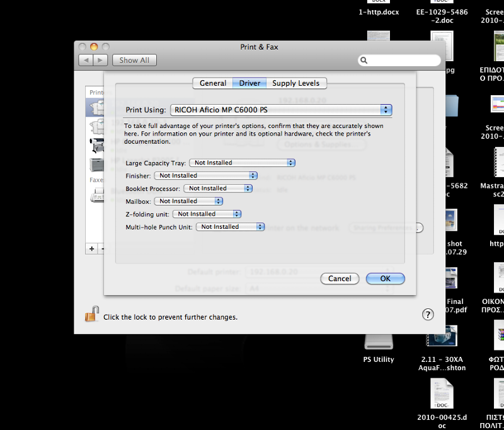
Task: Focus the search field in Print & Fax
Action: click(399, 60)
